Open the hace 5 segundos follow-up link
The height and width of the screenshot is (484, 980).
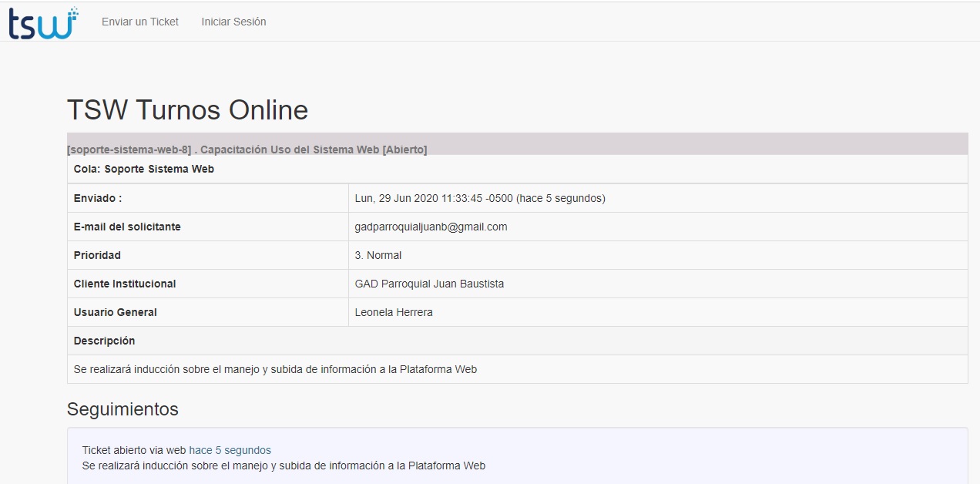[x=230, y=450]
